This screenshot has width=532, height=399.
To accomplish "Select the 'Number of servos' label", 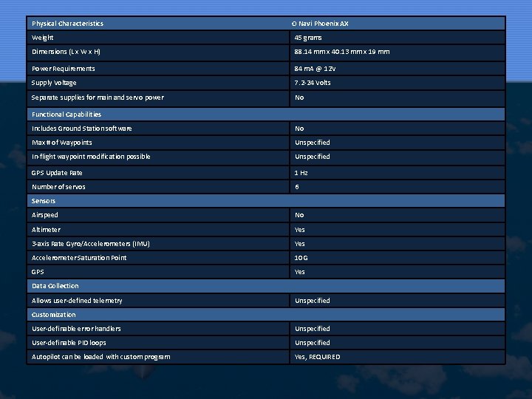I will point(58,187).
